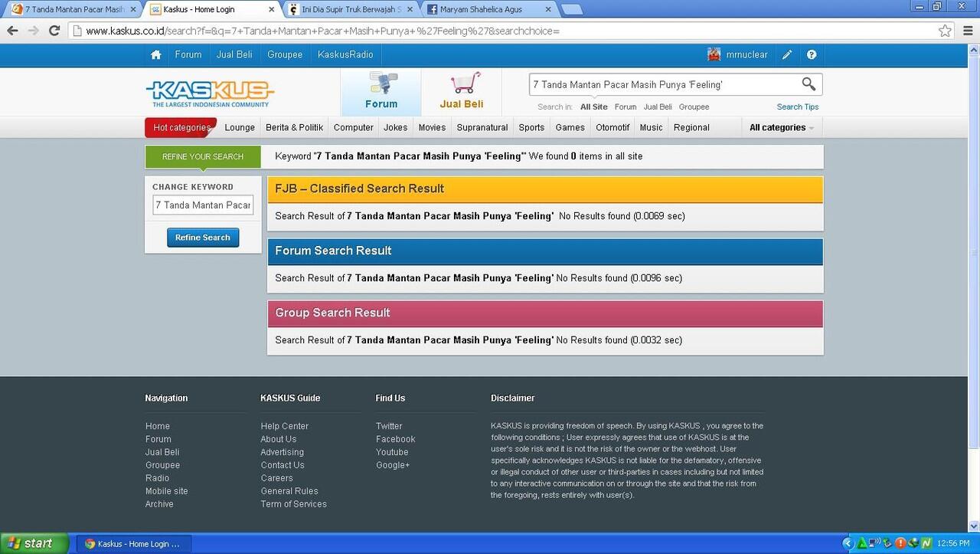Click the browser forward arrow

tap(33, 31)
